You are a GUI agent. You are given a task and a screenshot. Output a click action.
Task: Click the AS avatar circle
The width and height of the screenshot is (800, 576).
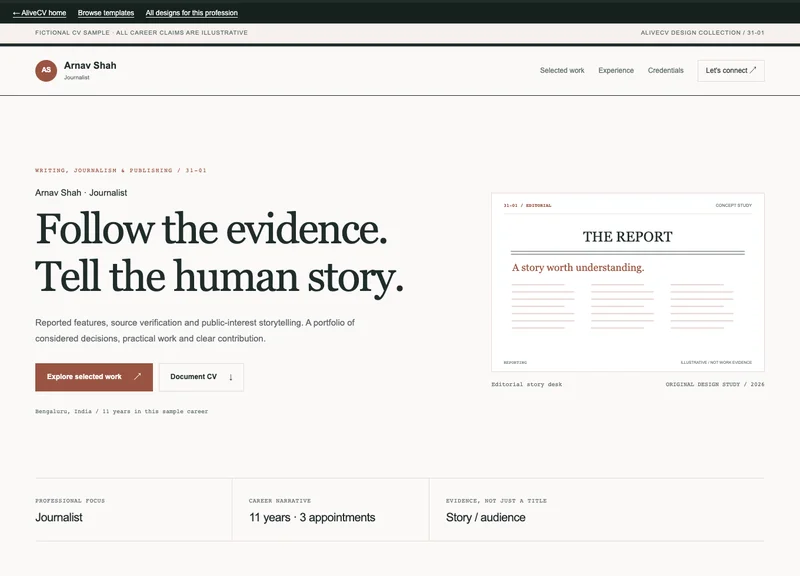point(46,70)
